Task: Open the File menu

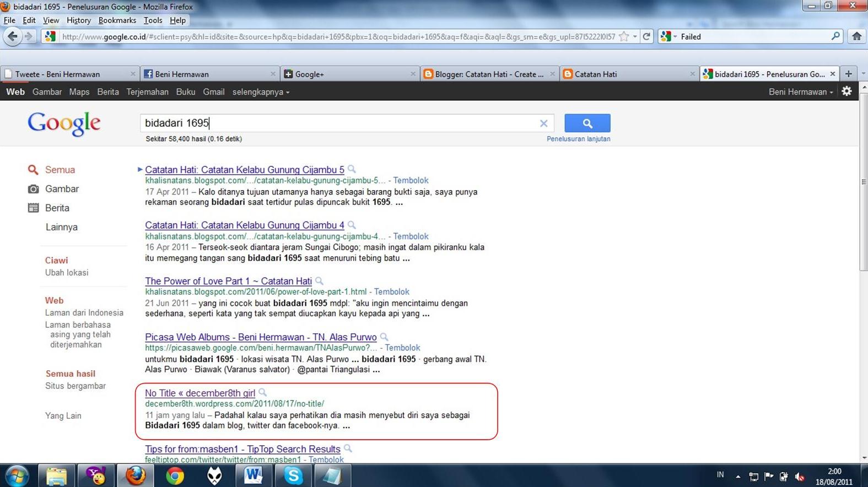Action: (9, 20)
